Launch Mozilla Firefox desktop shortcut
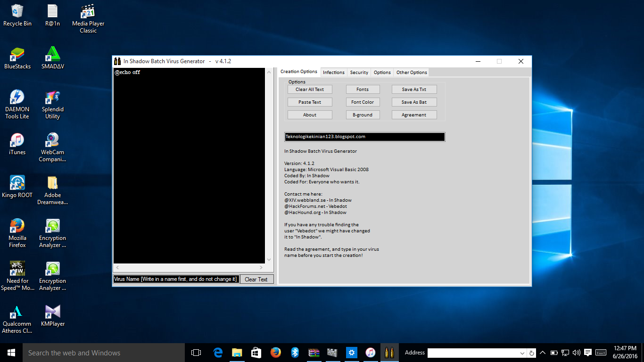Image resolution: width=644 pixels, height=362 pixels. pos(17,233)
